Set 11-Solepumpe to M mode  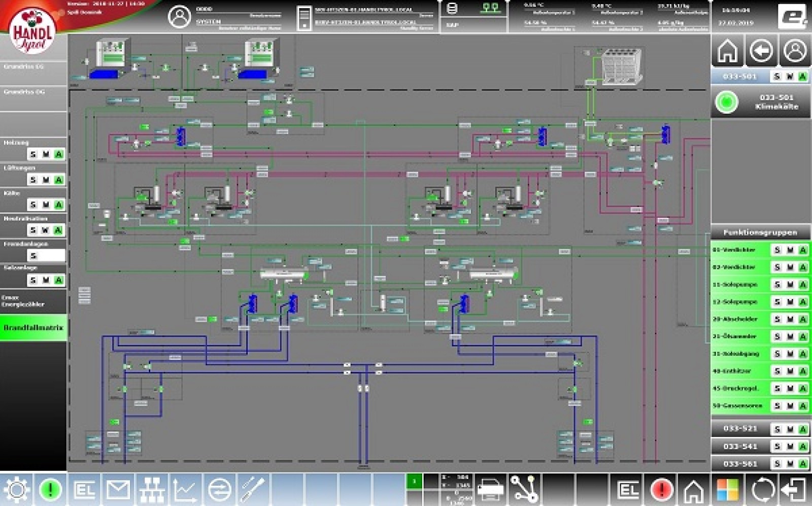point(790,285)
